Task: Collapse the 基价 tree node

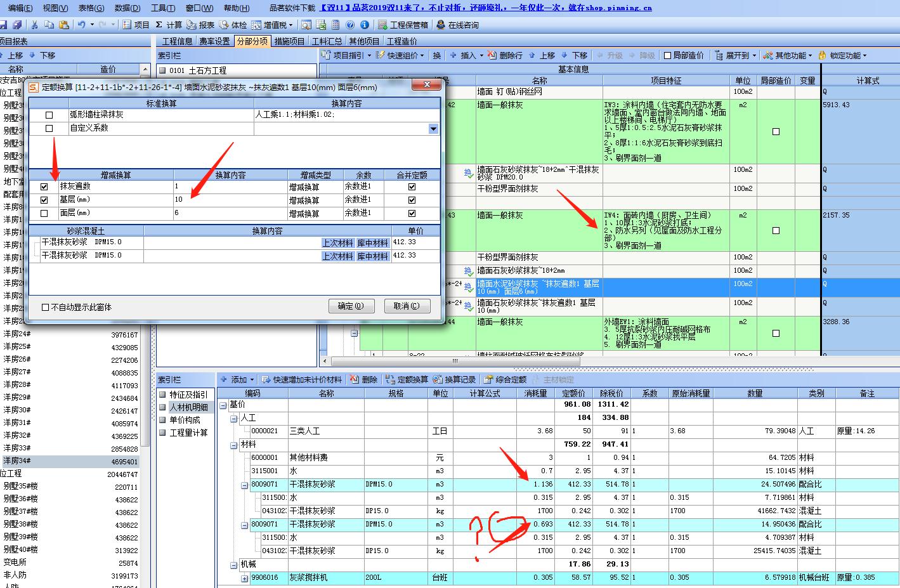Action: pyautogui.click(x=223, y=405)
